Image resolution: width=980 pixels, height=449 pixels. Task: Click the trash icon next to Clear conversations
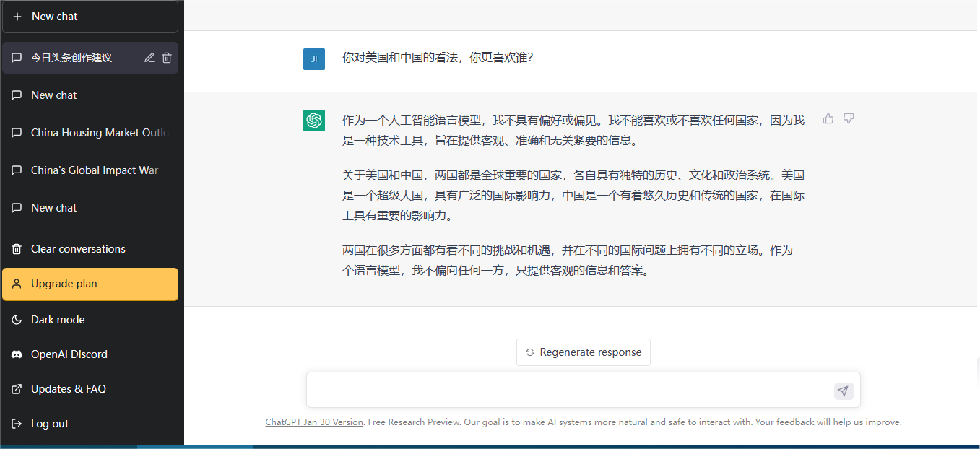17,249
